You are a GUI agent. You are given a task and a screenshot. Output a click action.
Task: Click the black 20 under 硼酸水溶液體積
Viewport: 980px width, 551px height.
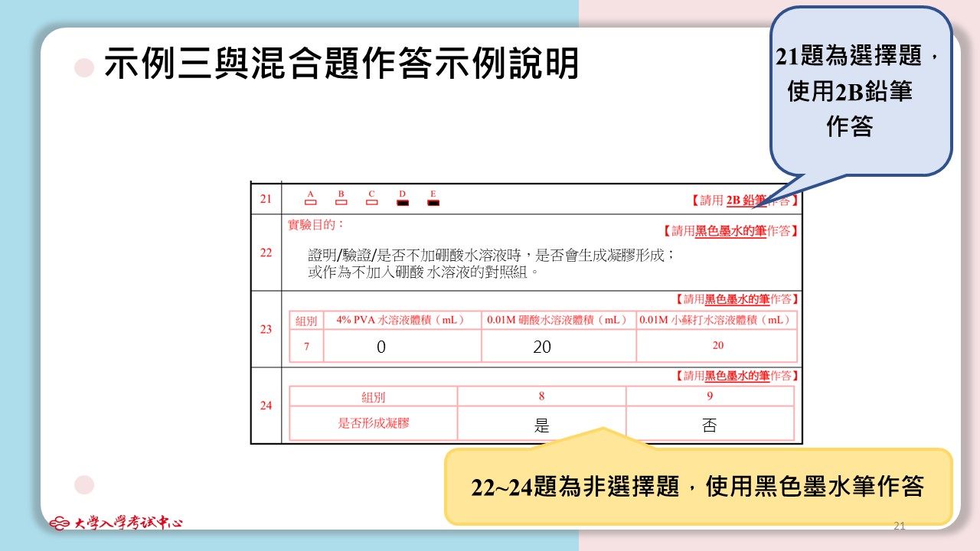(542, 347)
